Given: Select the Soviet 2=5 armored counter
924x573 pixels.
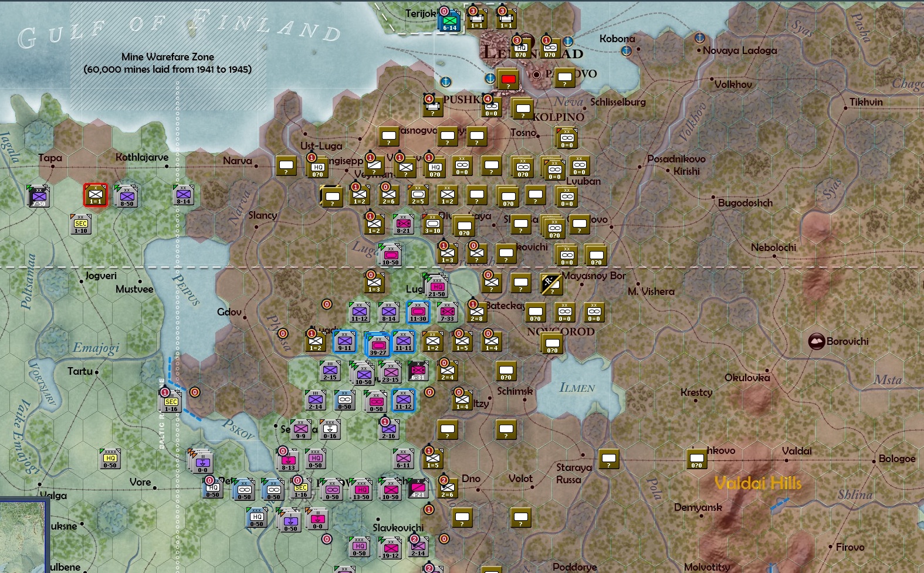Looking at the screenshot, I should (418, 195).
